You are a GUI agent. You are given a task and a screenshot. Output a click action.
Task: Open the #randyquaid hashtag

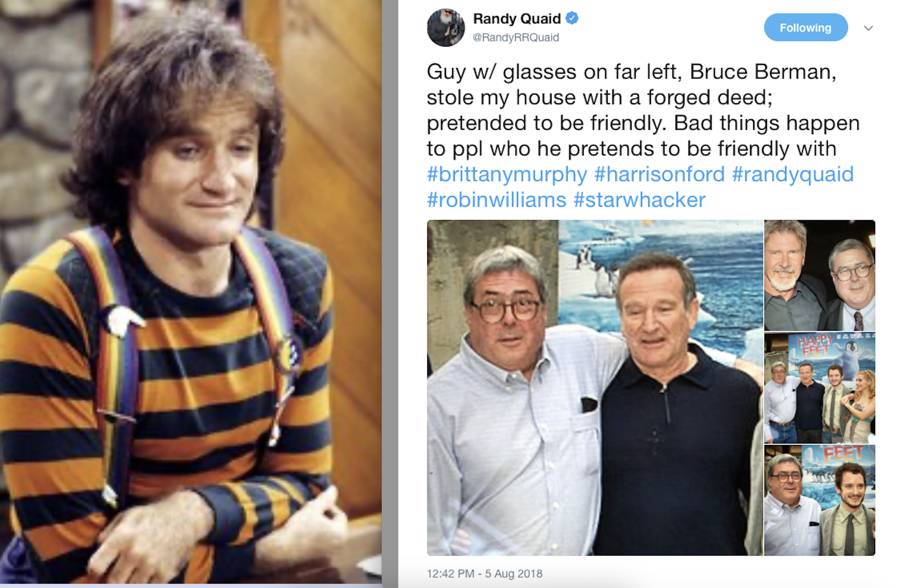coord(793,175)
